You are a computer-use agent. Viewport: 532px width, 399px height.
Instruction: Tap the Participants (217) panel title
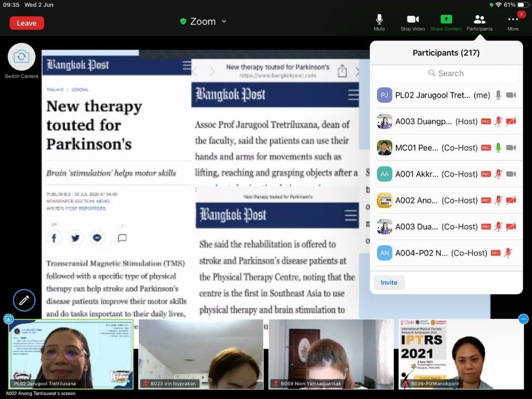pyautogui.click(x=446, y=53)
